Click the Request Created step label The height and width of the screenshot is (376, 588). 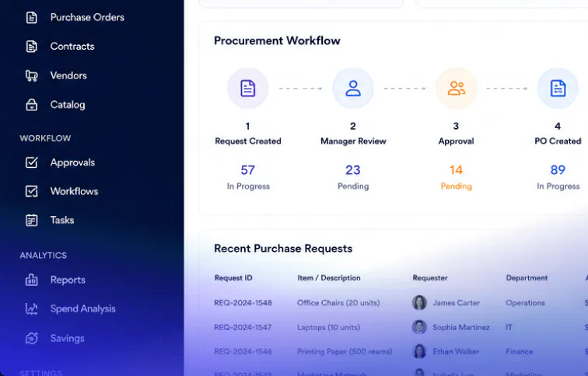point(248,141)
